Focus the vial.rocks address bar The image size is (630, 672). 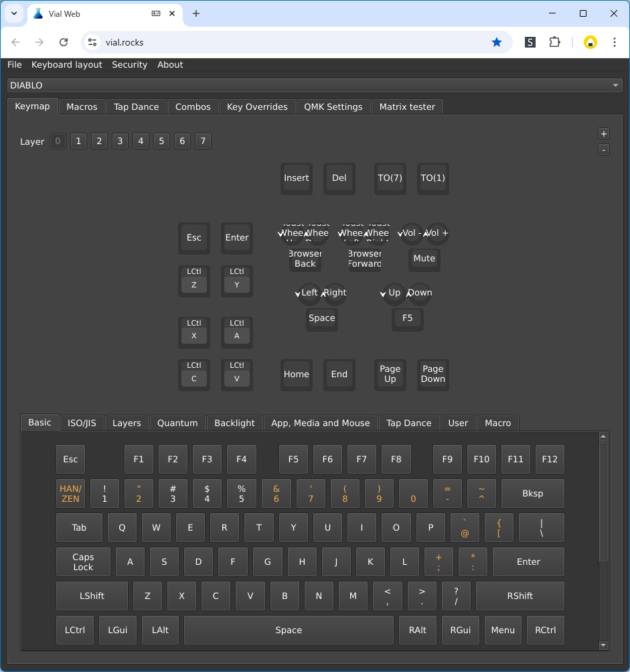coord(295,42)
